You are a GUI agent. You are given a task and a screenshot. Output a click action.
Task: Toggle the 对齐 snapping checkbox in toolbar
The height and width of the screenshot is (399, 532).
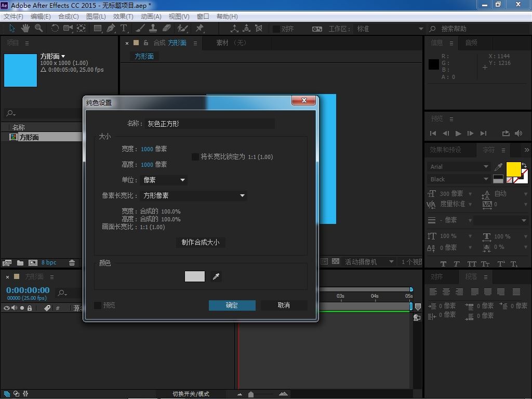(276, 29)
